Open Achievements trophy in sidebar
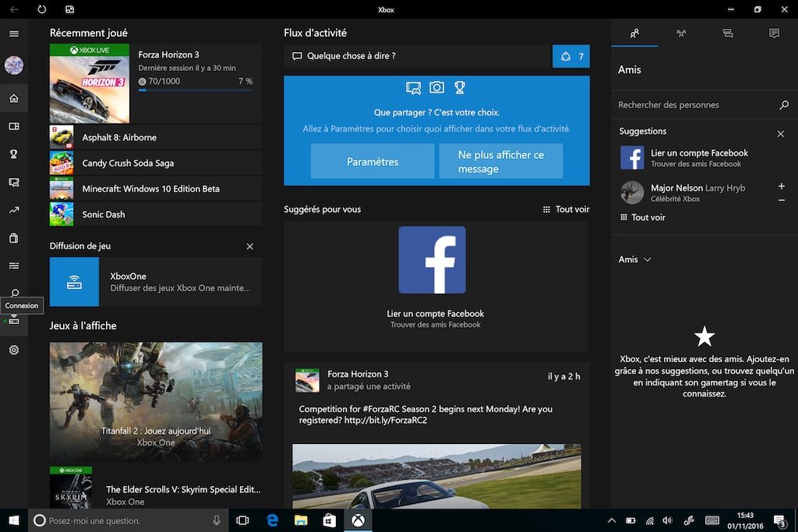Image resolution: width=798 pixels, height=532 pixels. click(14, 154)
